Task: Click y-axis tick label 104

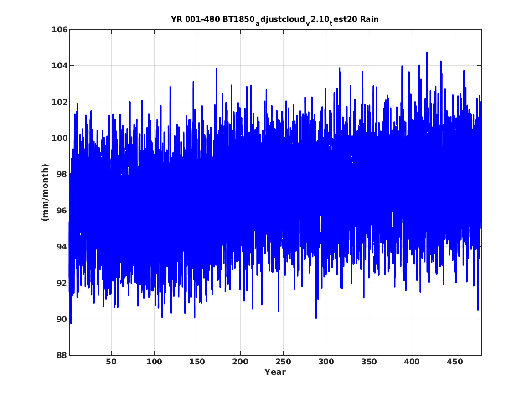Action: [x=59, y=66]
